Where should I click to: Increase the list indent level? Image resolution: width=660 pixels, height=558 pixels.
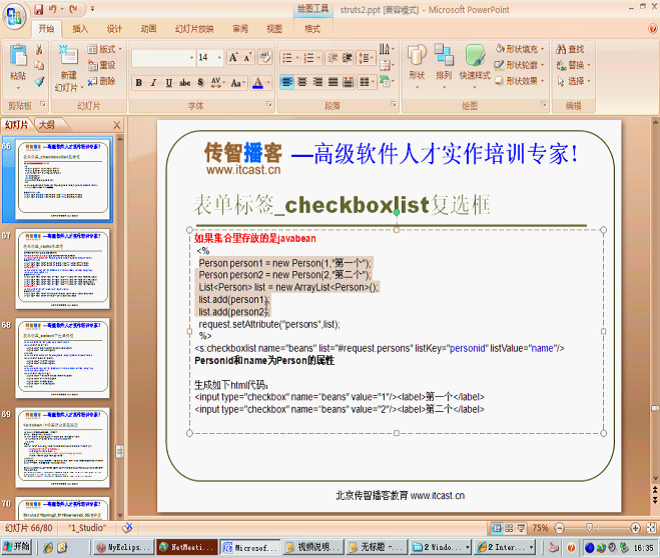[347, 58]
